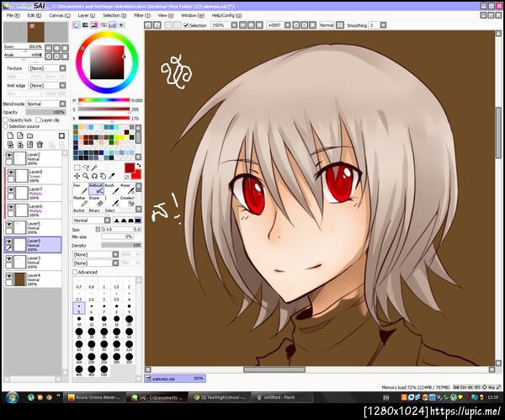Create a new layer folder

29,136
